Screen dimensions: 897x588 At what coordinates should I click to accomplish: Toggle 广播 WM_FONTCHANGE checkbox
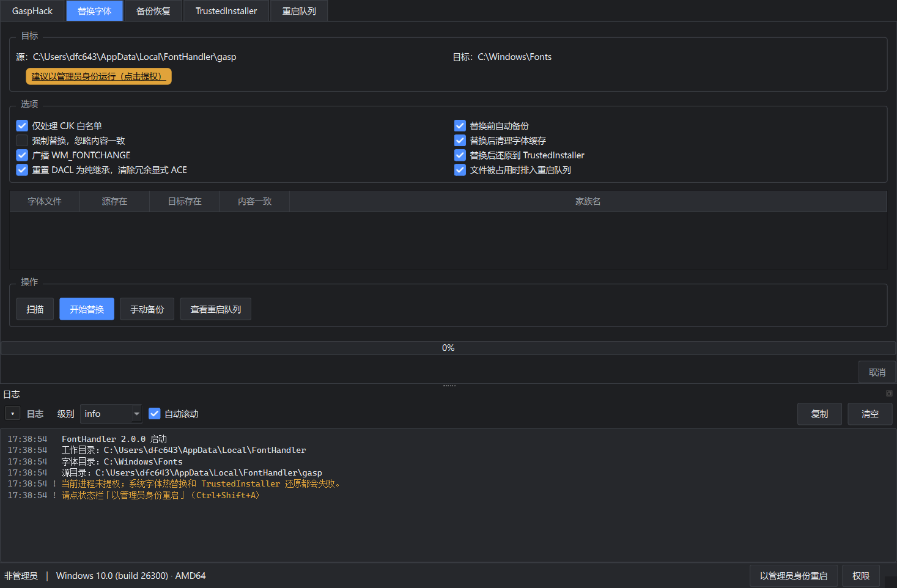[x=22, y=155]
